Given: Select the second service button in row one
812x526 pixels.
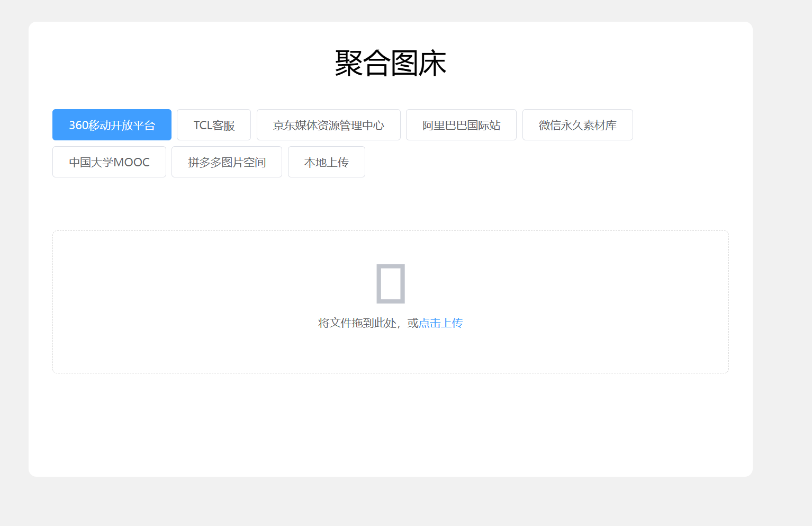Looking at the screenshot, I should coord(214,124).
